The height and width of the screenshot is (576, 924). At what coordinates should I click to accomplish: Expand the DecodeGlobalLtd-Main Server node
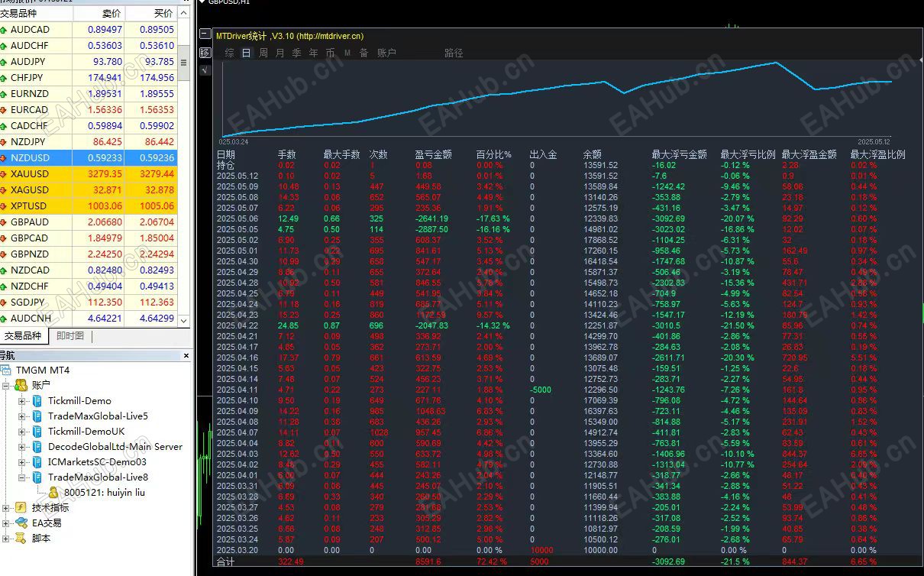21,447
